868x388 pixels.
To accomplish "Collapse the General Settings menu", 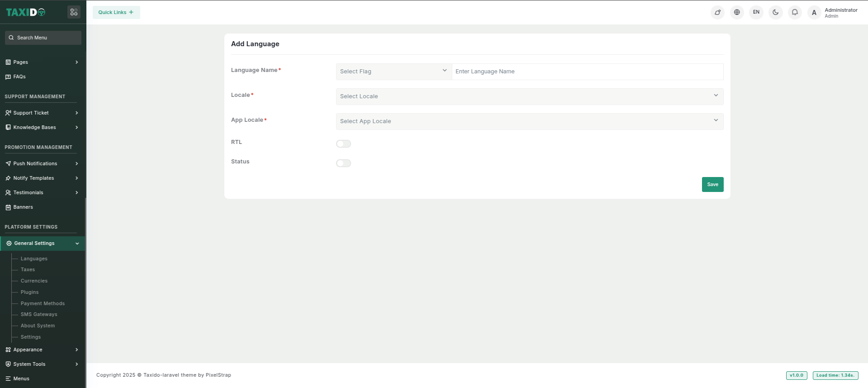I will [x=43, y=244].
